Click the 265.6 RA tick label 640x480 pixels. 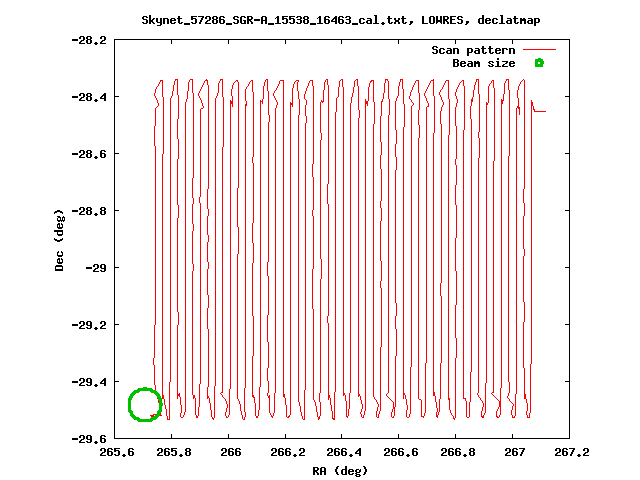click(x=117, y=452)
